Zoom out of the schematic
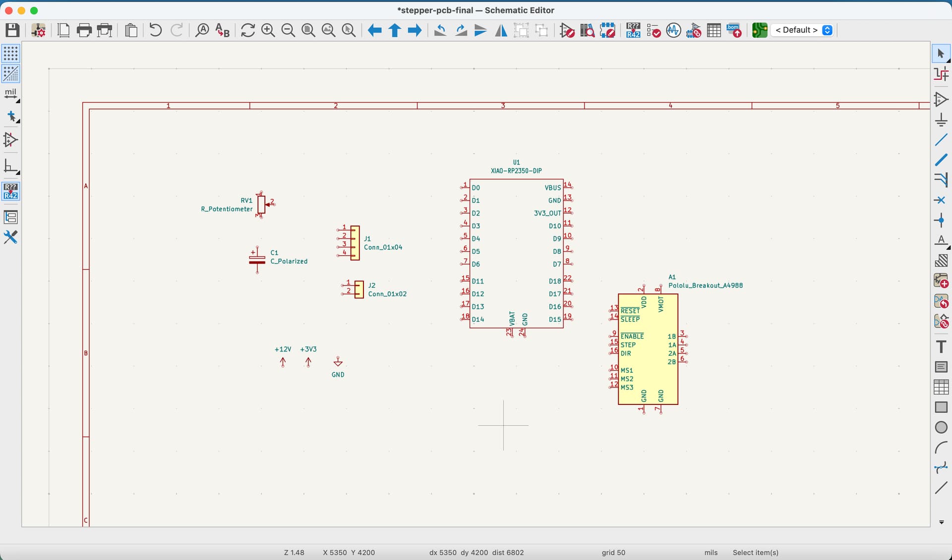This screenshot has height=560, width=952. coord(288,30)
